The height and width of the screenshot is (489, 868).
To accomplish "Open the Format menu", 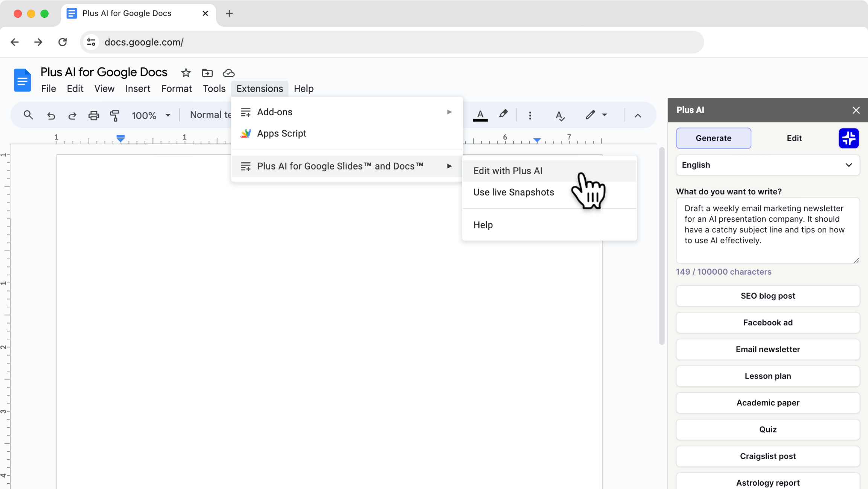I will 177,89.
